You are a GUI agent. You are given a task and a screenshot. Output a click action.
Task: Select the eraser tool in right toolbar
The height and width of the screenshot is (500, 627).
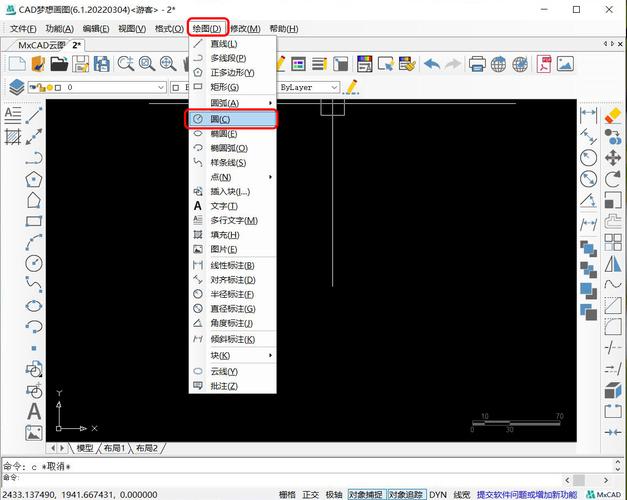tap(613, 114)
